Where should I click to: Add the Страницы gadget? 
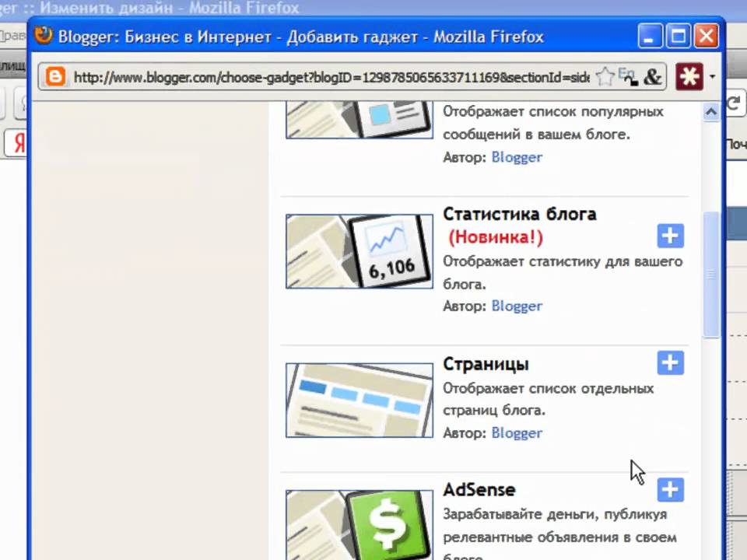pos(670,363)
